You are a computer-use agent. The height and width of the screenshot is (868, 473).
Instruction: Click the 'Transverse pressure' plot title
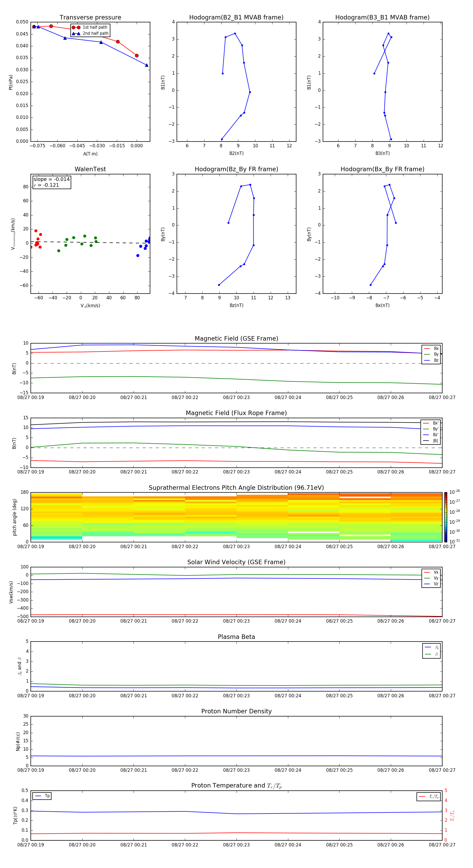coord(90,18)
